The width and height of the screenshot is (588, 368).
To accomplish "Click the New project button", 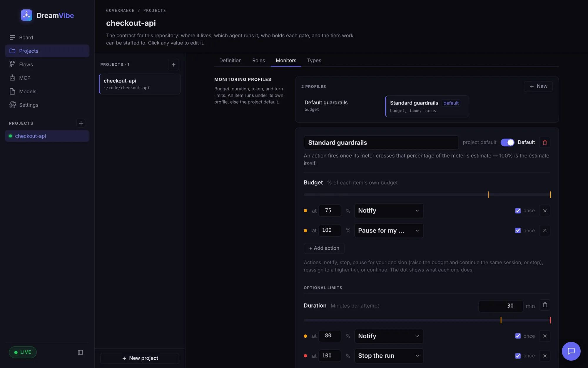I will [140, 358].
